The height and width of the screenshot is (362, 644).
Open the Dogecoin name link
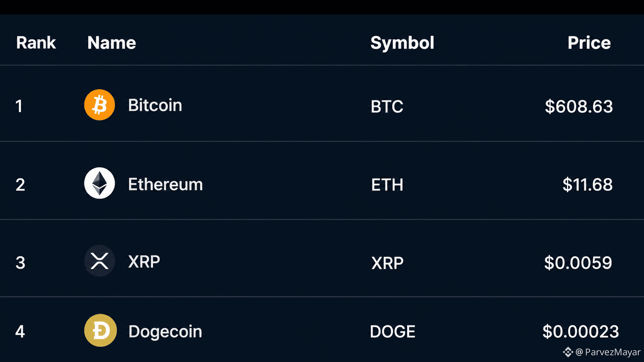pyautogui.click(x=165, y=332)
